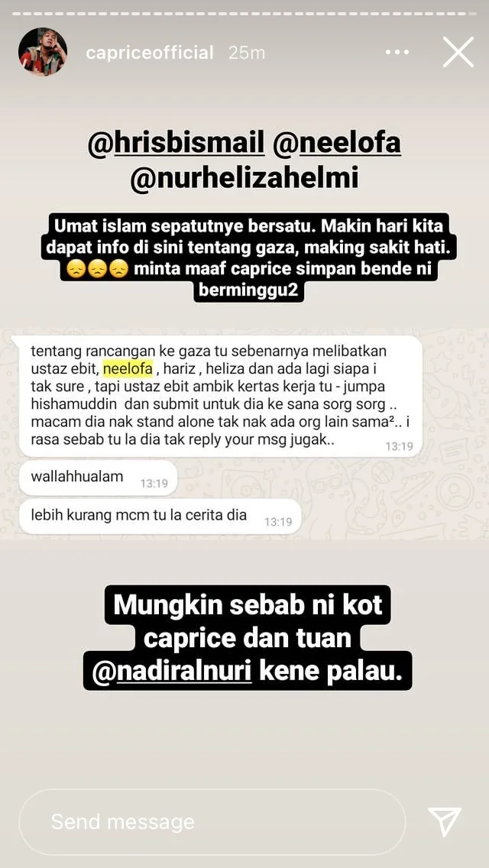Focus the Send message input field

coord(212,822)
